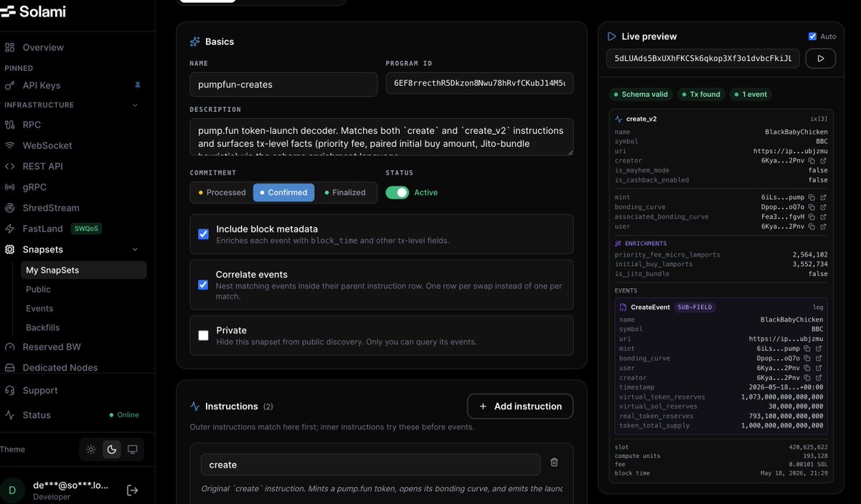This screenshot has height=504, width=861.
Task: Open creator external link in CreateEvent section
Action: pos(819,378)
